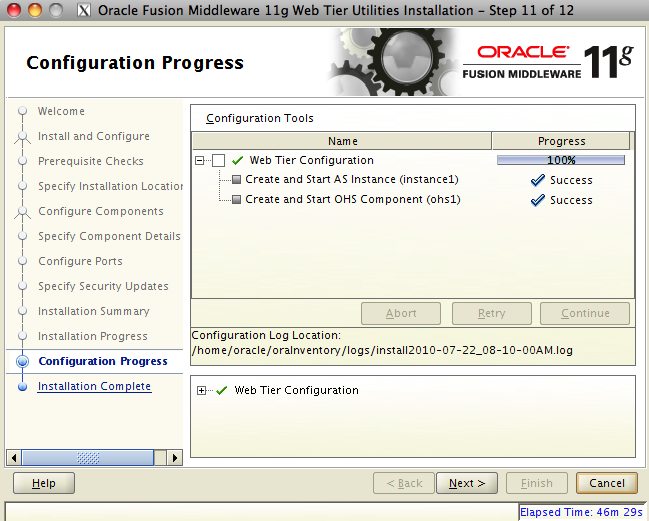Open the Installation Complete step link
Viewport: 649px width, 521px height.
[x=94, y=386]
